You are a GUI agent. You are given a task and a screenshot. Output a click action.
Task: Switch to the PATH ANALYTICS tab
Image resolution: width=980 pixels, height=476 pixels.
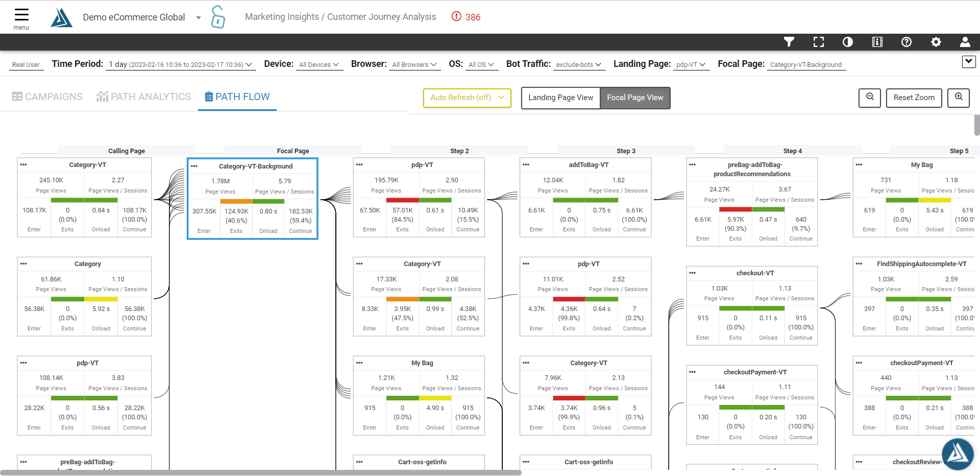tap(144, 97)
